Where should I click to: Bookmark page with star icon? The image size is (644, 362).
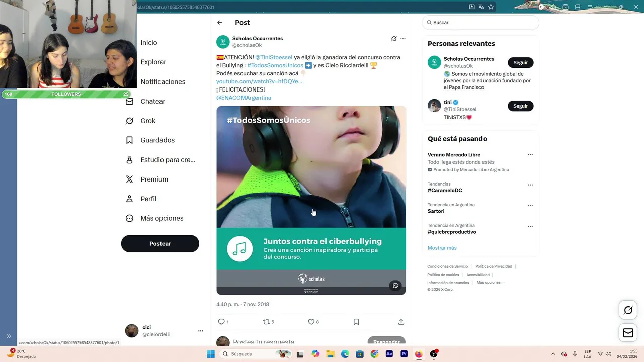click(x=491, y=7)
